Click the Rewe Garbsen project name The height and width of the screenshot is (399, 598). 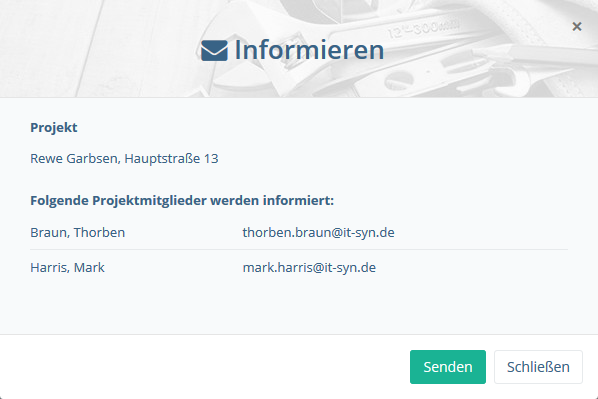(x=75, y=158)
